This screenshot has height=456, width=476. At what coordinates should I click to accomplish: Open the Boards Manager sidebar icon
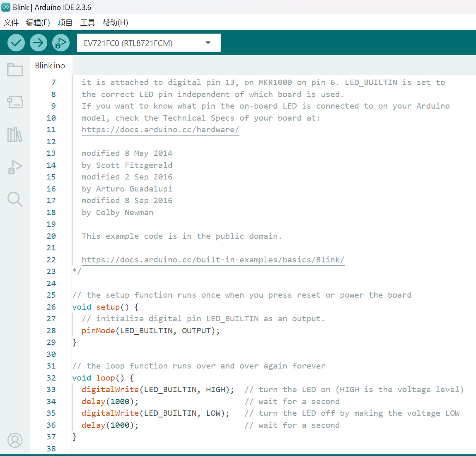pyautogui.click(x=15, y=102)
